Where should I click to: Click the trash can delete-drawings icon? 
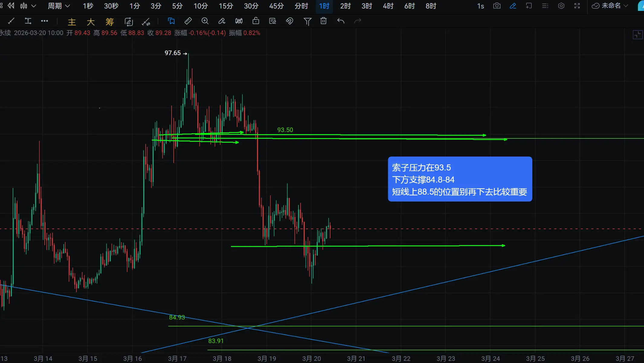coord(324,21)
